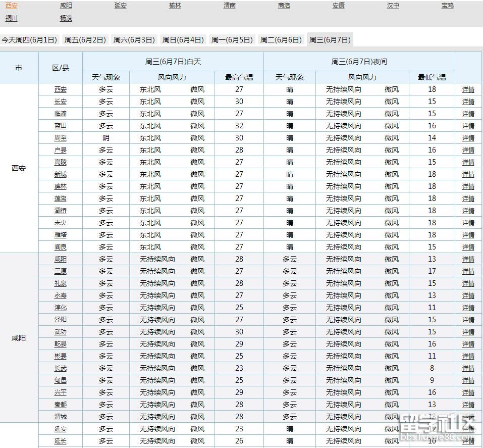
Task: Open the 榆林 city link
Action: [175, 6]
